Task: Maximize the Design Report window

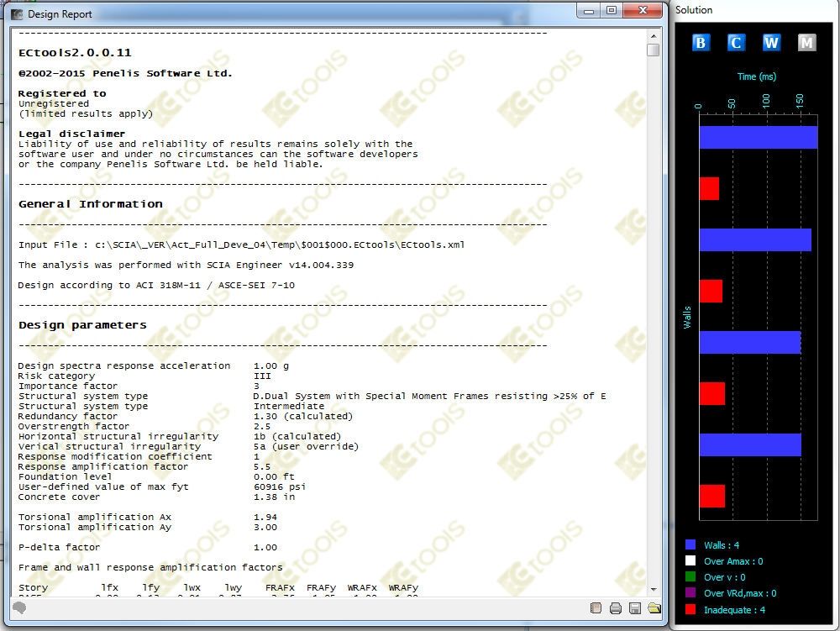Action: [612, 11]
